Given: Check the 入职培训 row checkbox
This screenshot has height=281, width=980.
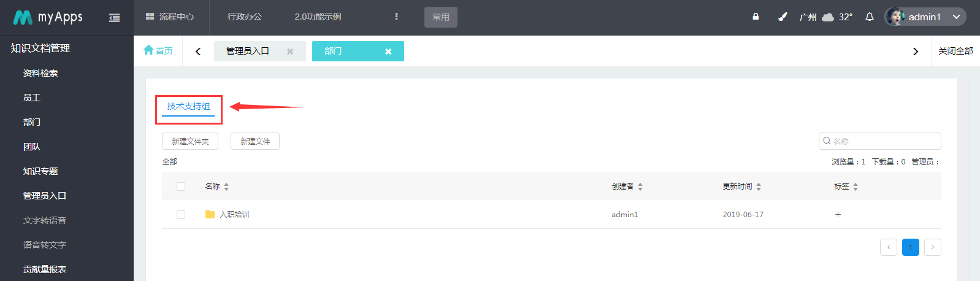Looking at the screenshot, I should coord(181,215).
